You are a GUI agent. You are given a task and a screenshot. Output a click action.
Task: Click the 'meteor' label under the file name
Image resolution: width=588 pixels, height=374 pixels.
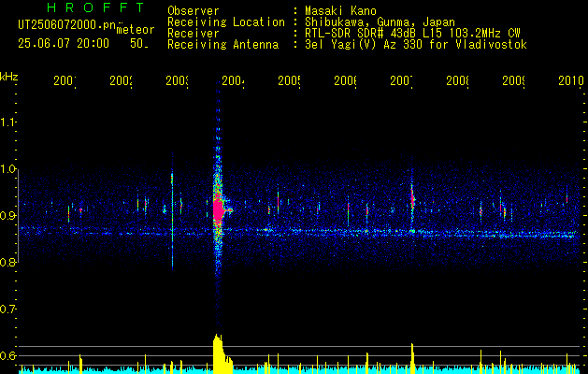(x=136, y=30)
